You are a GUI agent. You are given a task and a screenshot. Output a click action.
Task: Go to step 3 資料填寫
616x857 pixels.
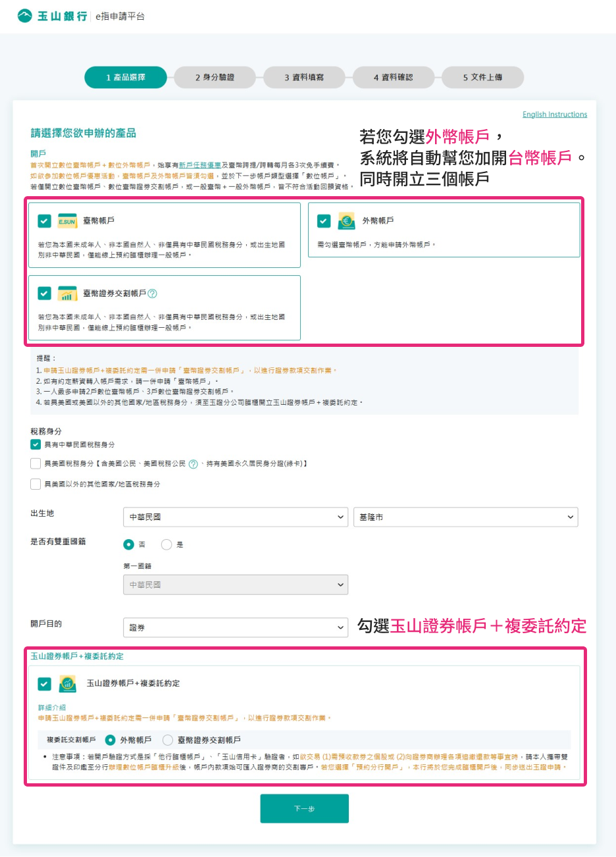pos(304,78)
